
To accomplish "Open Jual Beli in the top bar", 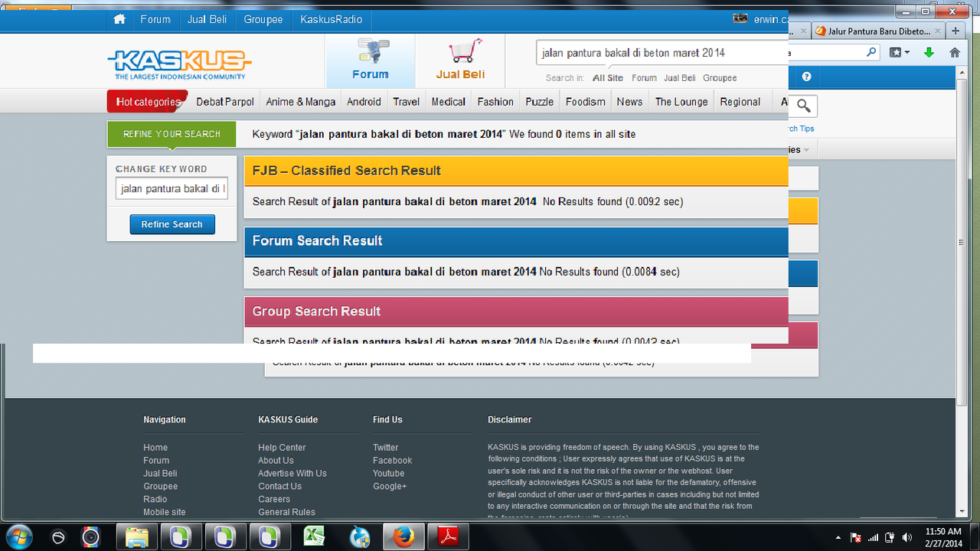I will tap(207, 19).
